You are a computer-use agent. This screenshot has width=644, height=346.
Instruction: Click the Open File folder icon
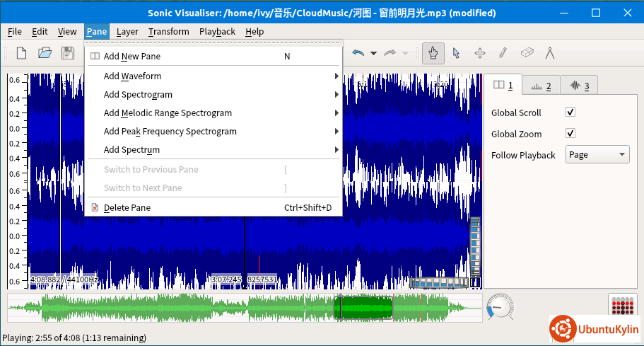coord(45,53)
